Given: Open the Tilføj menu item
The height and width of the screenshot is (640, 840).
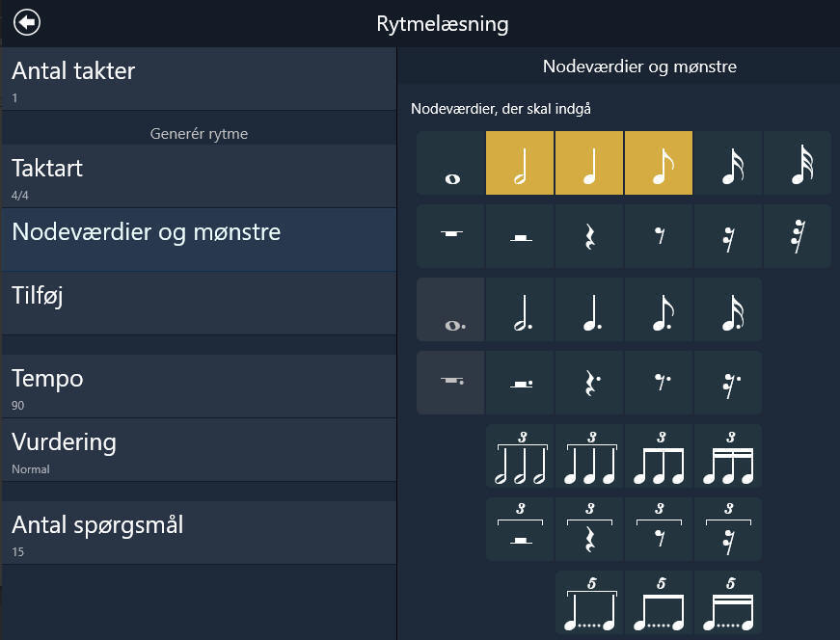Looking at the screenshot, I should (x=199, y=303).
